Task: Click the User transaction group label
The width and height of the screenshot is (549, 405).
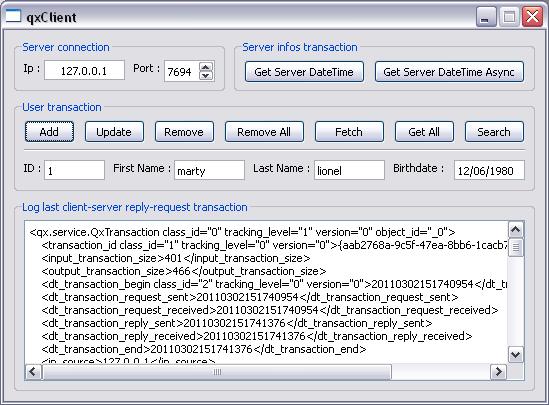Action: [x=62, y=107]
